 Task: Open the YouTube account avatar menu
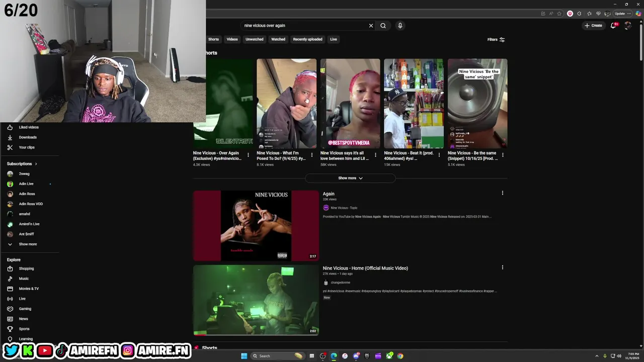[x=627, y=26]
